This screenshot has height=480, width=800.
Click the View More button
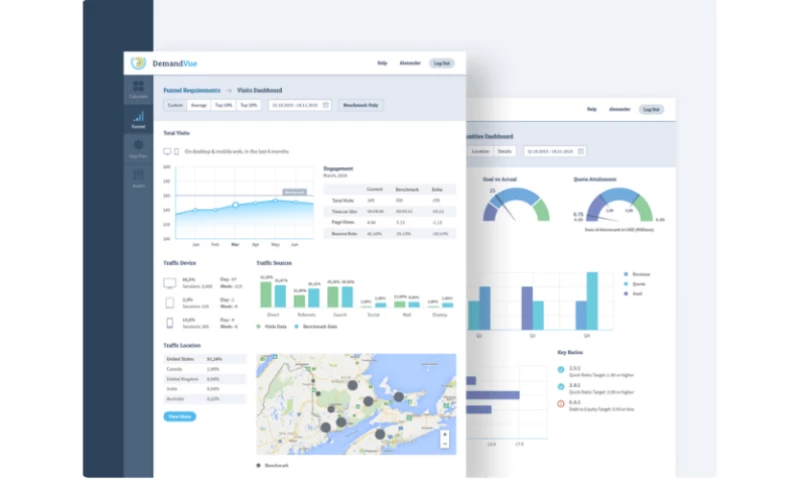tap(180, 416)
